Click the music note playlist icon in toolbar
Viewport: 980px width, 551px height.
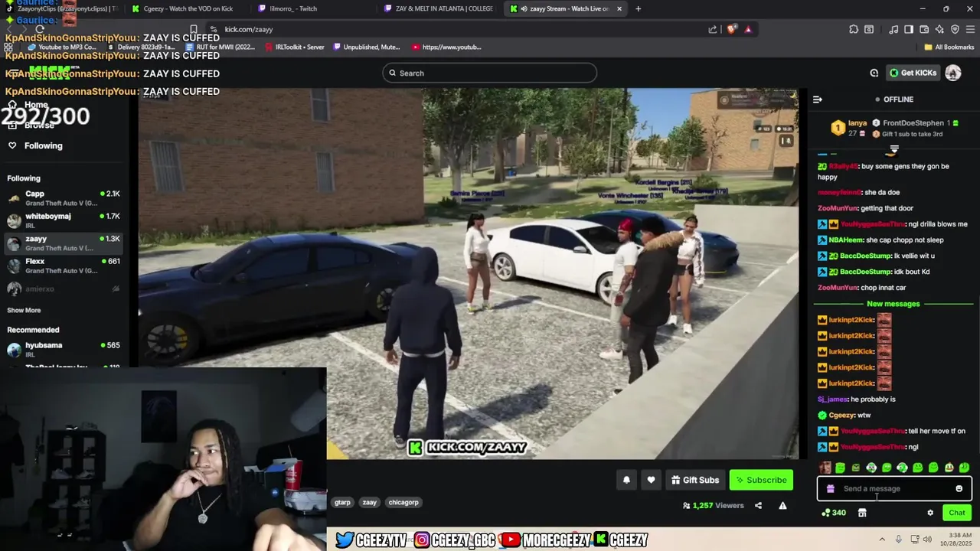[x=893, y=29]
